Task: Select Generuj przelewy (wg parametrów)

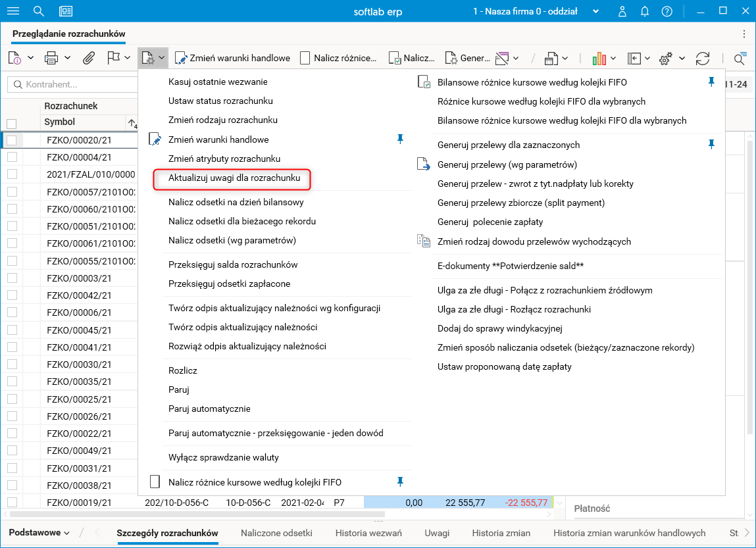Action: pos(507,164)
